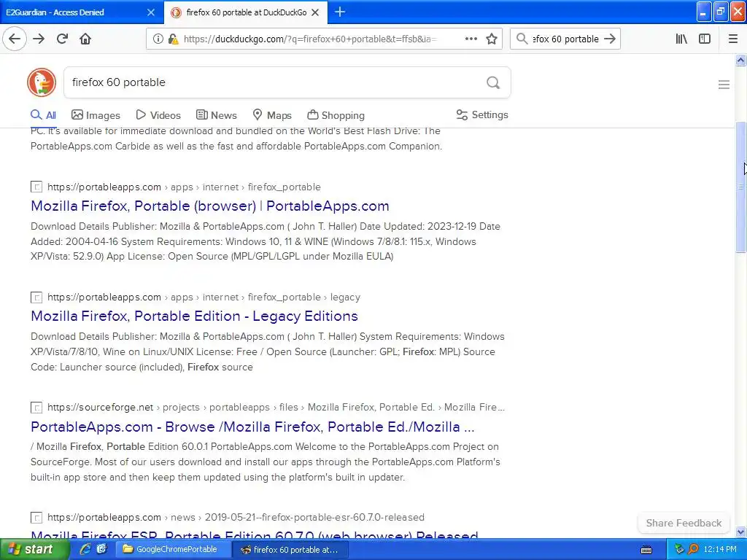Click the page scrollbar up arrow
This screenshot has width=747, height=560.
pyautogui.click(x=740, y=60)
